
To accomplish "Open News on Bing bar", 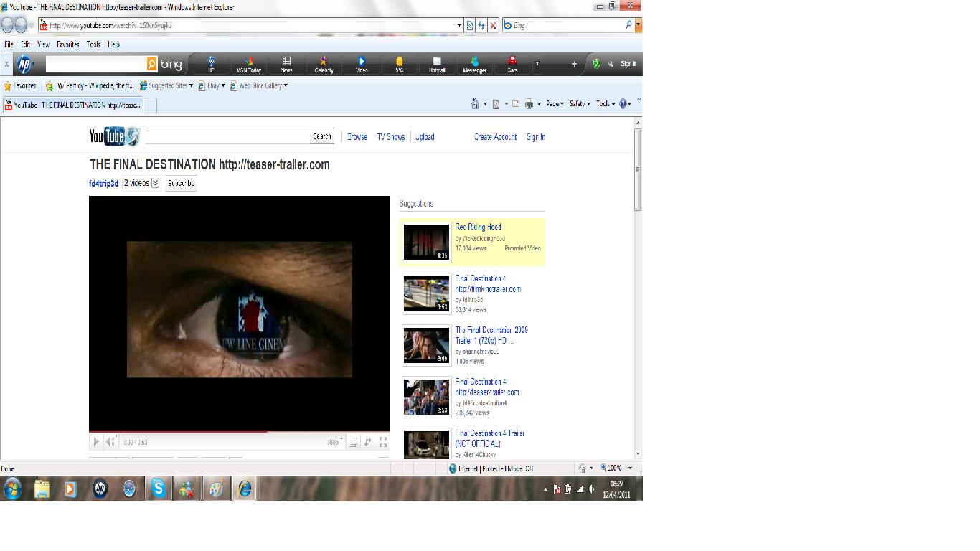I will [286, 65].
